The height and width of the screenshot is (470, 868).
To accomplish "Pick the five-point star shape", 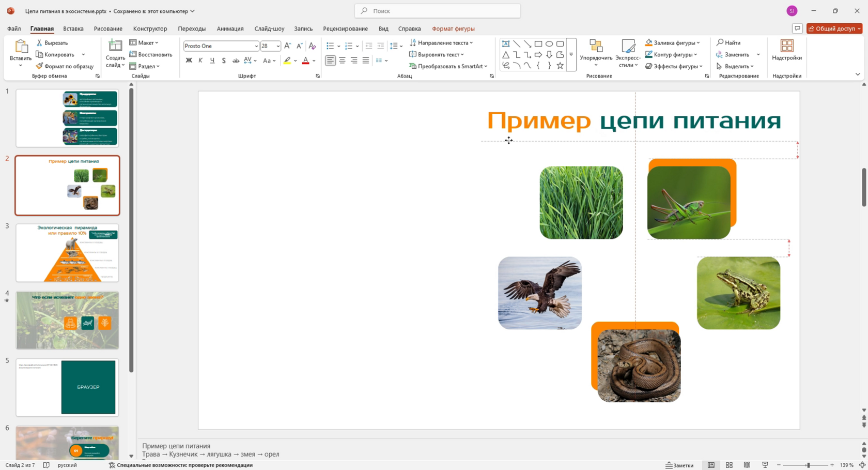I will click(560, 66).
